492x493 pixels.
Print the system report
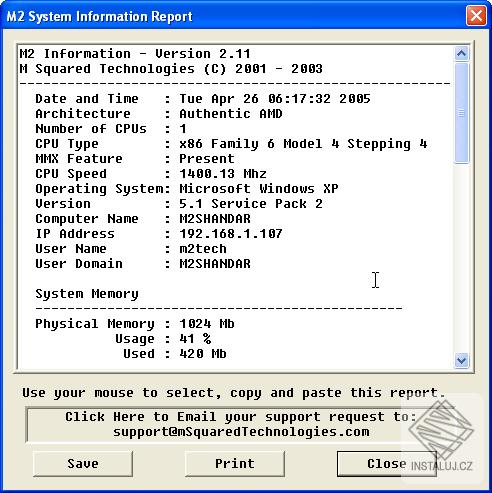[235, 464]
